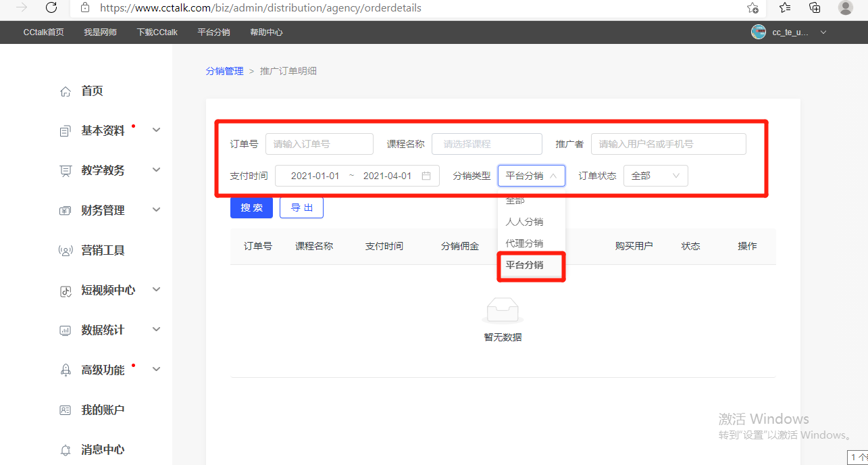Click the home icon in sidebar
The height and width of the screenshot is (465, 868).
66,91
